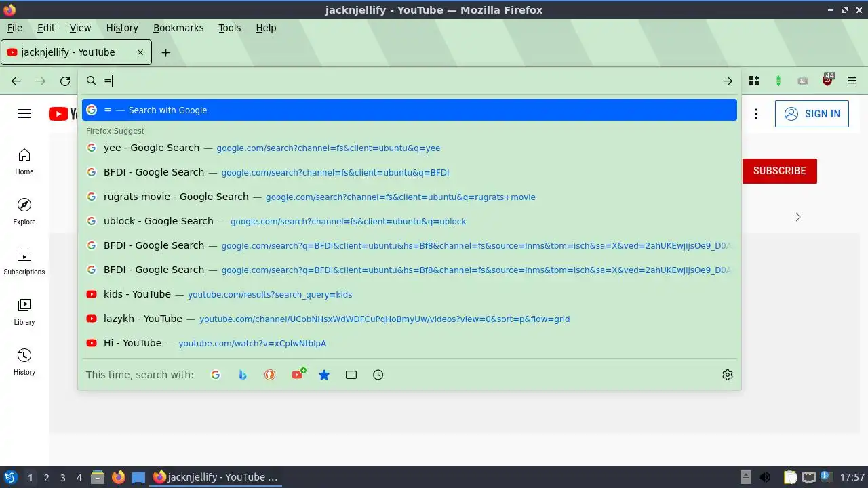This screenshot has height=488, width=868.
Task: Open the History menu in menu bar
Action: [122, 28]
